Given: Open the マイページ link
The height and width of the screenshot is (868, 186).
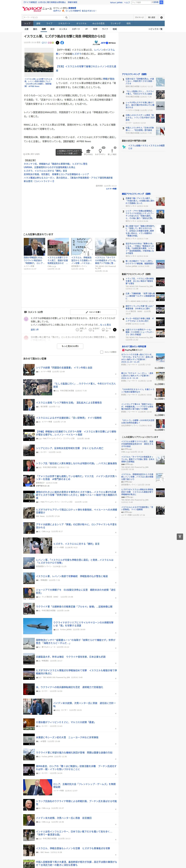Looking at the screenshot, I should 139,17.
